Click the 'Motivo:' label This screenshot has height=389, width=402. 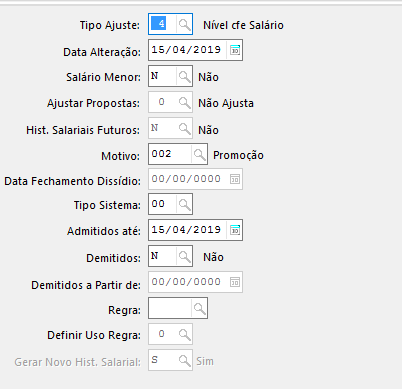point(121,156)
